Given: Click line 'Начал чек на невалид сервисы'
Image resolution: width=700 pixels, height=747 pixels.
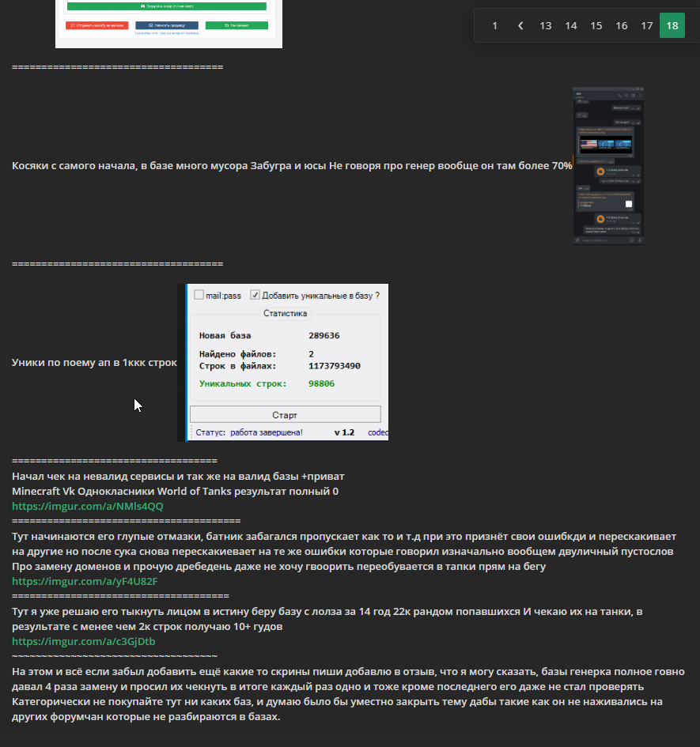Looking at the screenshot, I should 178,476.
